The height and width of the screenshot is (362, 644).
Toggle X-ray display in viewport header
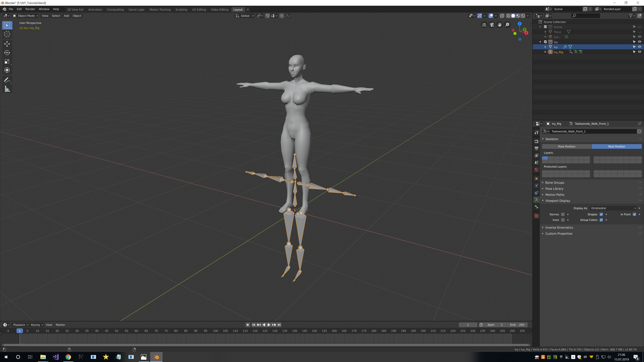502,16
